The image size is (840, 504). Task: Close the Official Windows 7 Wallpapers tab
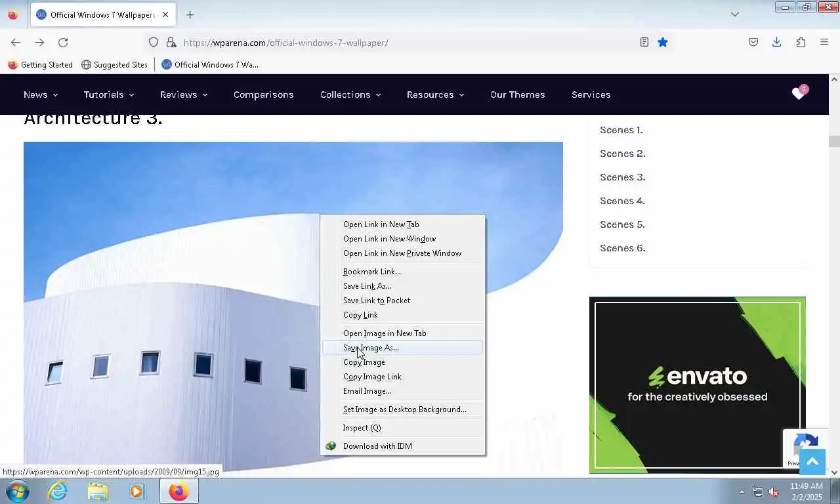(x=165, y=14)
